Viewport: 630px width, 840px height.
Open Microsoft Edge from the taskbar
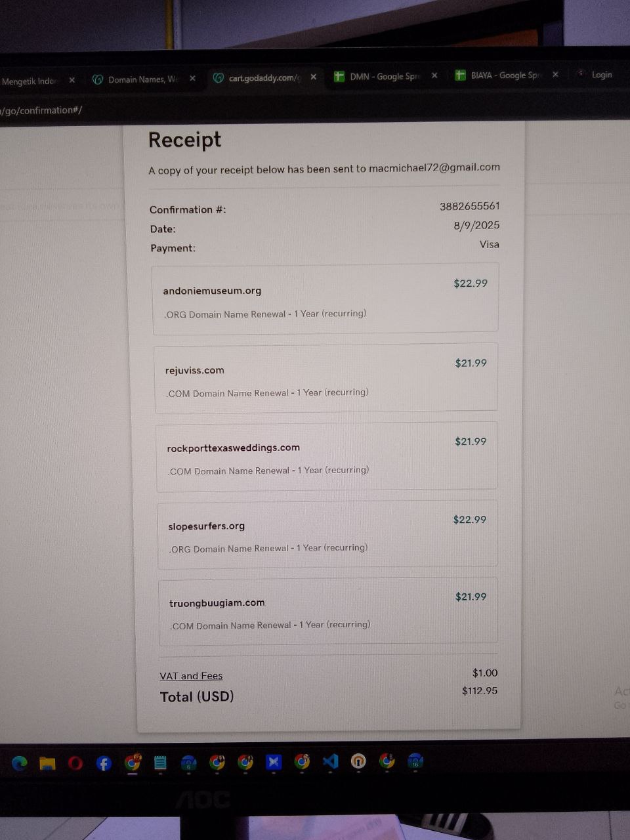tap(20, 763)
